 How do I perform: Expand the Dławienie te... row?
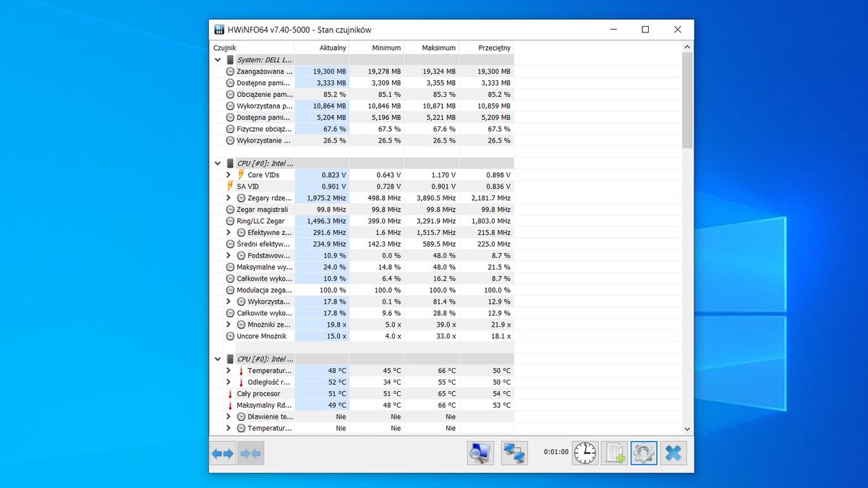(x=229, y=417)
